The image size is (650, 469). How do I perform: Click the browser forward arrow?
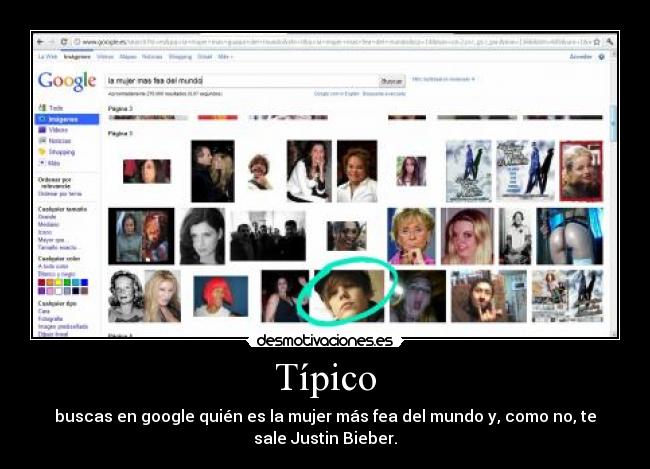[x=52, y=42]
